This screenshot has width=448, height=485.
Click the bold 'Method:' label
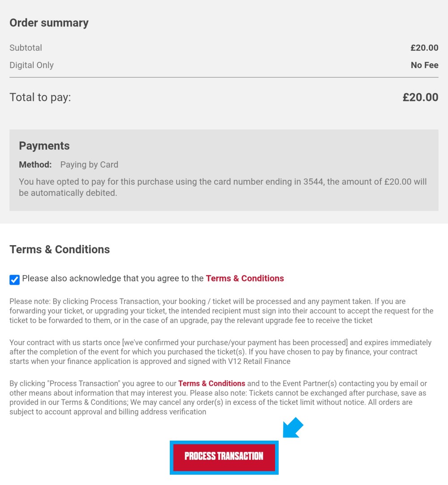pyautogui.click(x=35, y=165)
